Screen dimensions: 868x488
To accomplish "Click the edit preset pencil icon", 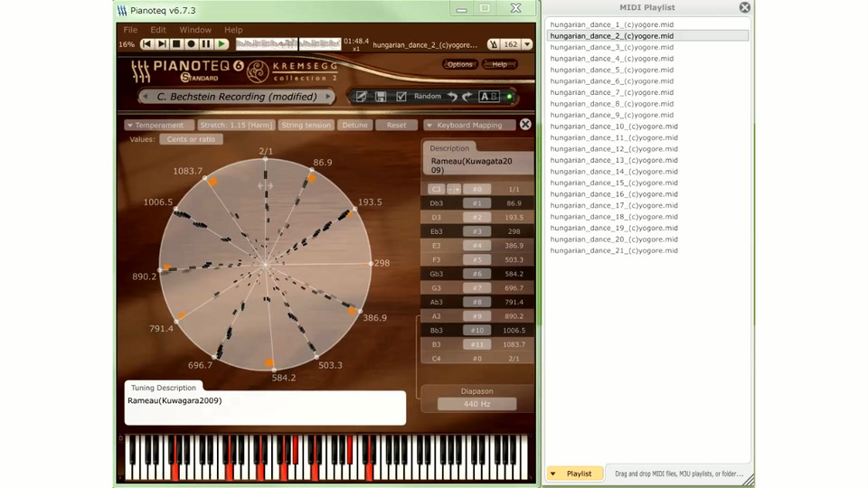I will (361, 97).
